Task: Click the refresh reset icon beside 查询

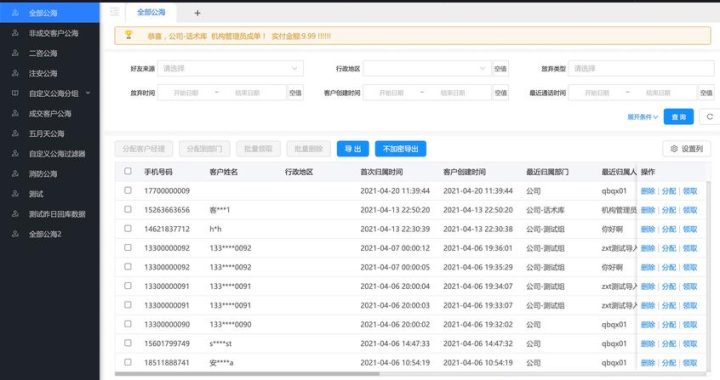Action: pyautogui.click(x=709, y=117)
